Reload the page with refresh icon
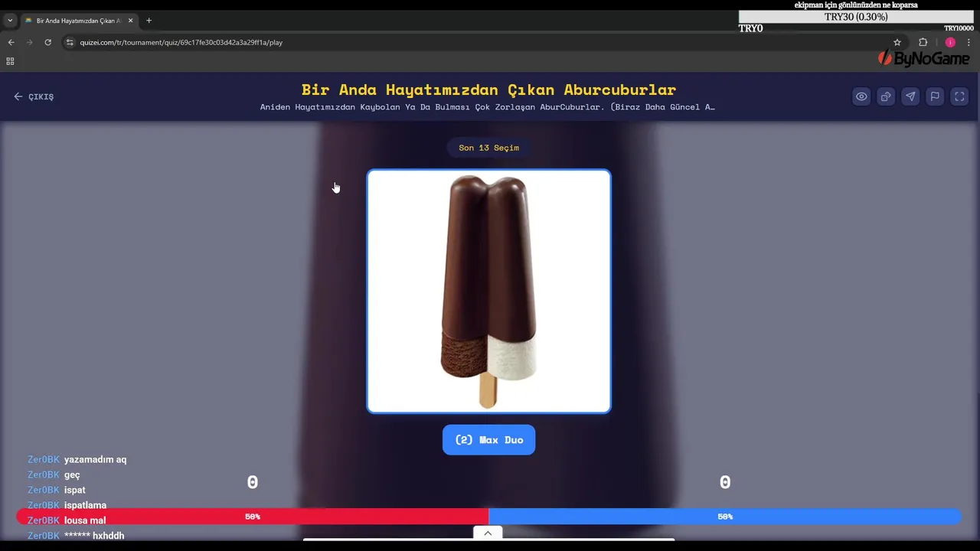This screenshot has height=551, width=980. (x=47, y=42)
